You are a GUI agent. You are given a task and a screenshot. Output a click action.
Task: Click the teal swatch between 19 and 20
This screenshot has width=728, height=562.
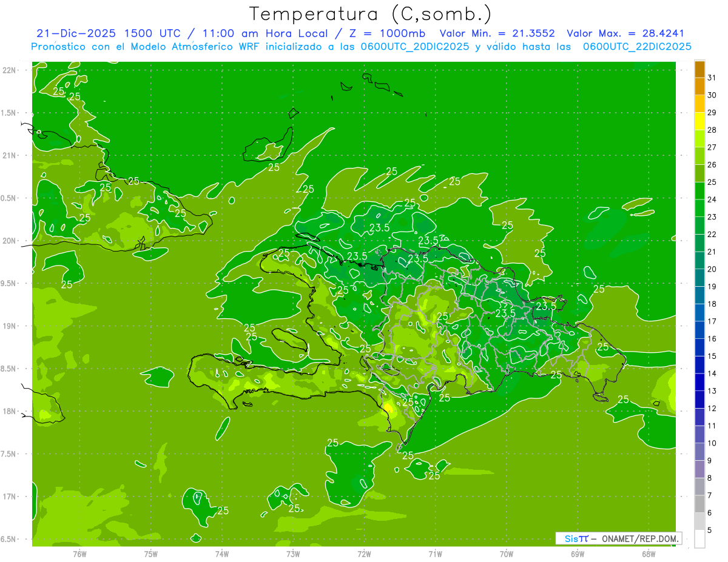(x=699, y=278)
